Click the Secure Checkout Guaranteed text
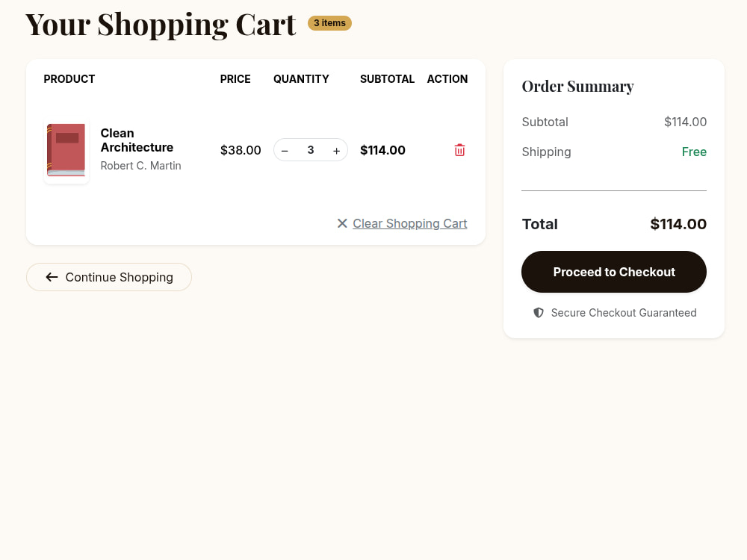Screen dimensions: 747x560 [x=624, y=313]
